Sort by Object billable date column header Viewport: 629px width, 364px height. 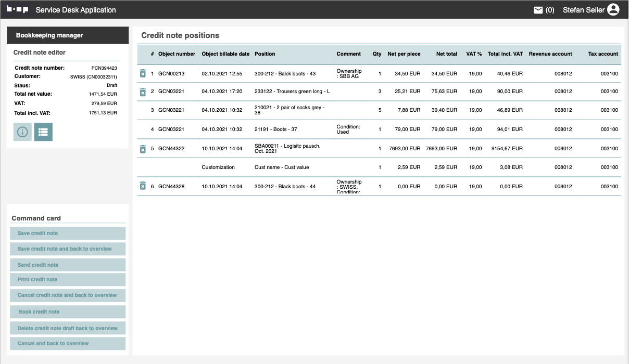(225, 54)
